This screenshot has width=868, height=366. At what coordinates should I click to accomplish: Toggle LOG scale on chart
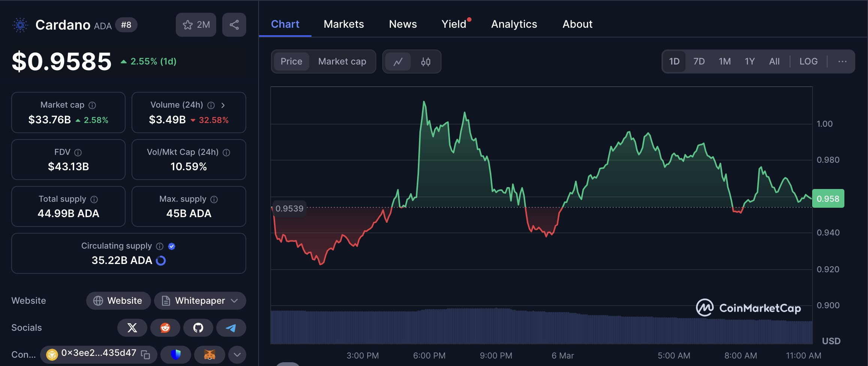pyautogui.click(x=808, y=61)
